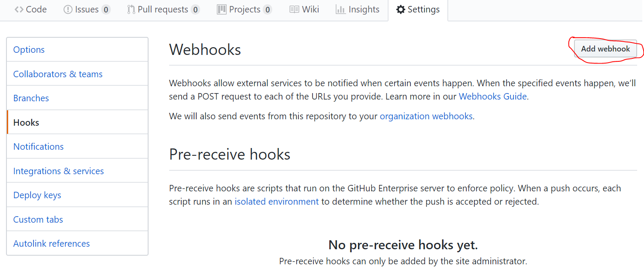Click the Pre-receive hooks heading

[230, 154]
